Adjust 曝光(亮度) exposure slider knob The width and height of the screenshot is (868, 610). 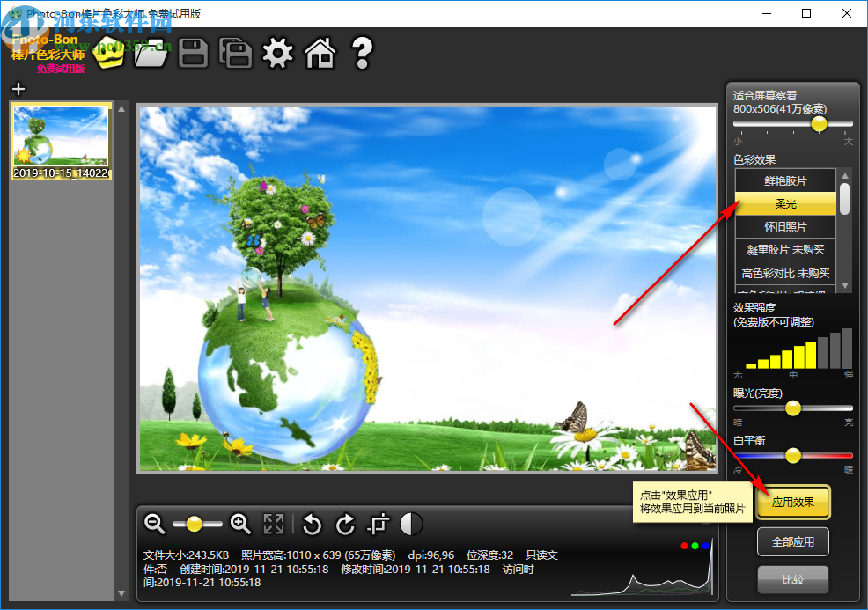(793, 408)
